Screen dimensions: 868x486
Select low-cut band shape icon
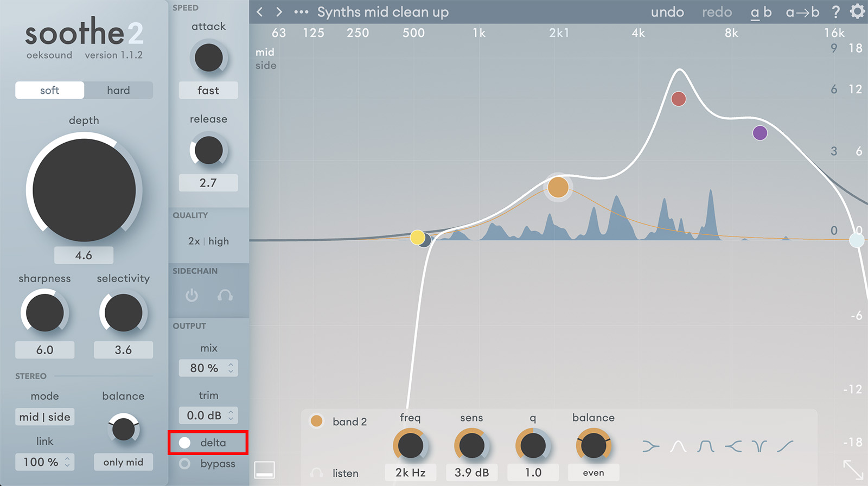click(x=650, y=446)
